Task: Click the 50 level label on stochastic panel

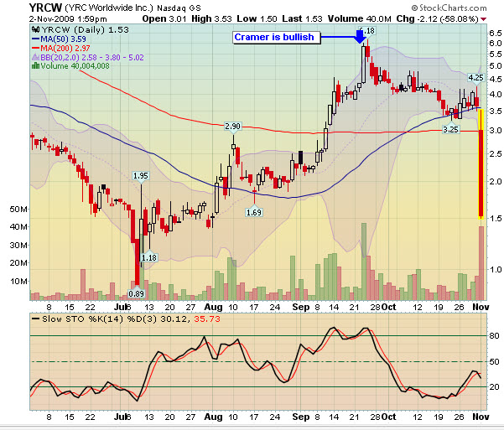Action: pyautogui.click(x=495, y=362)
